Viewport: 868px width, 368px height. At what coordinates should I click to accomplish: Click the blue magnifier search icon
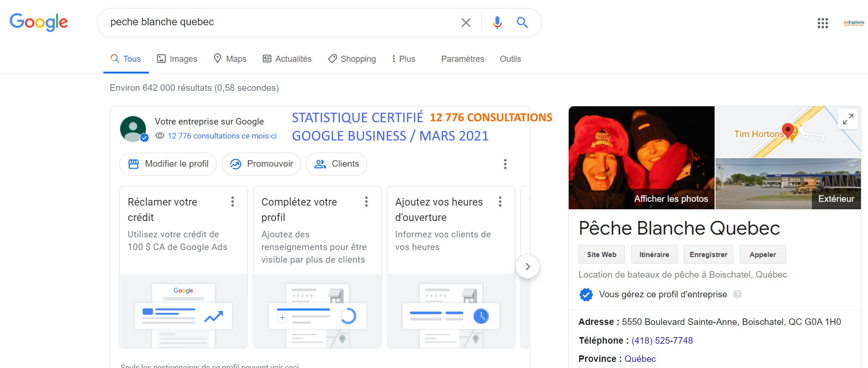tap(522, 22)
